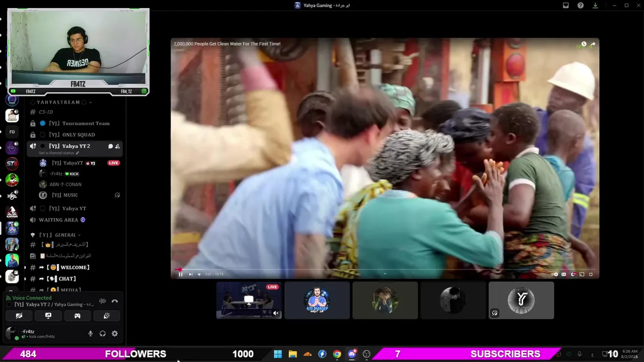Switch to the 'ro' server
644x362 pixels.
(x=12, y=132)
